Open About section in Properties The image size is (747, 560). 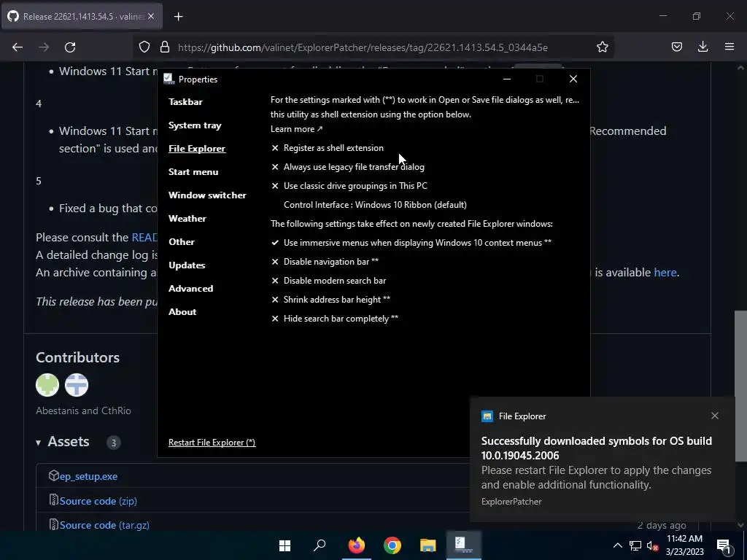tap(182, 312)
